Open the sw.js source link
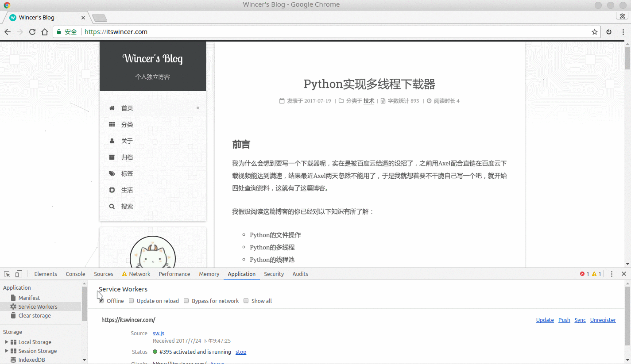 (159, 333)
